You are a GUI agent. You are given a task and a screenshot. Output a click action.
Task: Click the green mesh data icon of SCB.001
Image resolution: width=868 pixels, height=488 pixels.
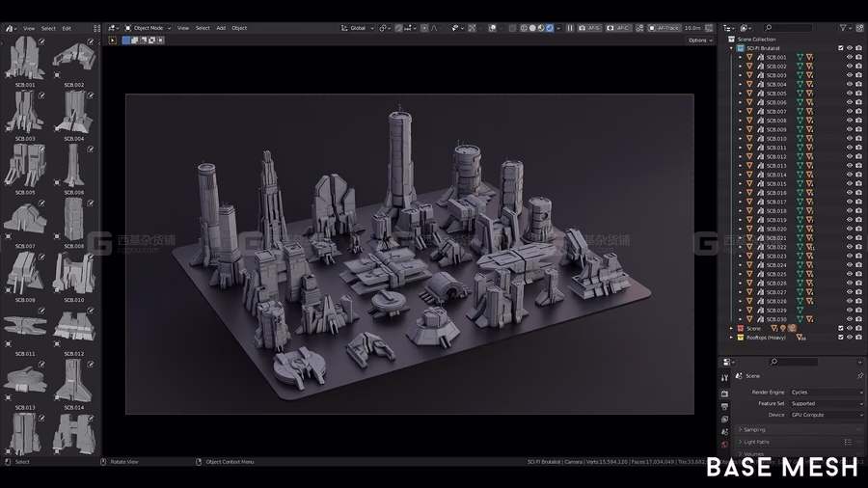[x=800, y=57]
